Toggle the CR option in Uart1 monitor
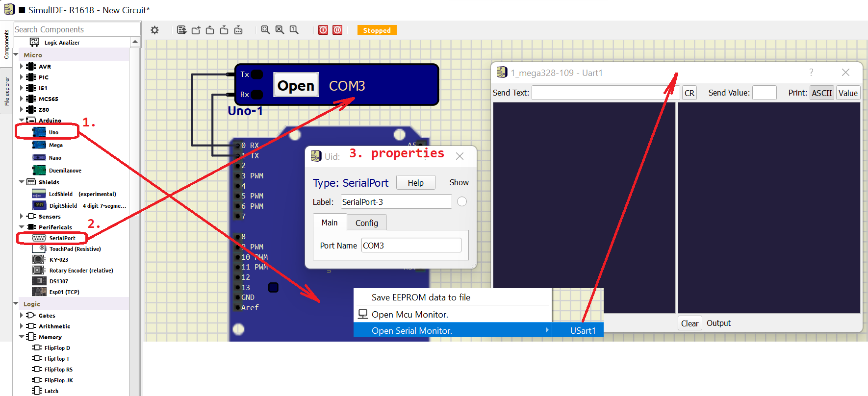 click(689, 93)
